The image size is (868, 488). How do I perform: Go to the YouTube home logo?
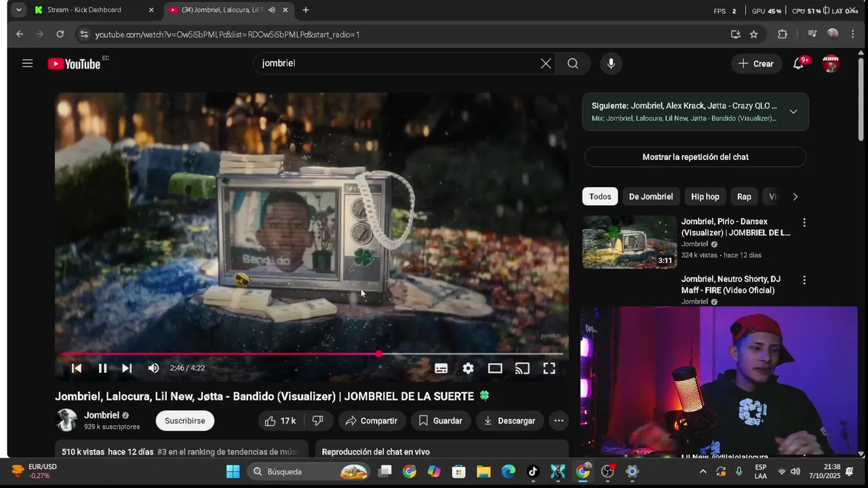tap(75, 64)
